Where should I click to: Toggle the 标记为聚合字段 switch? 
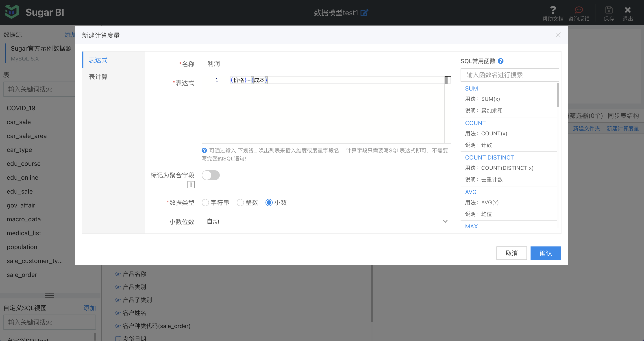coord(210,175)
